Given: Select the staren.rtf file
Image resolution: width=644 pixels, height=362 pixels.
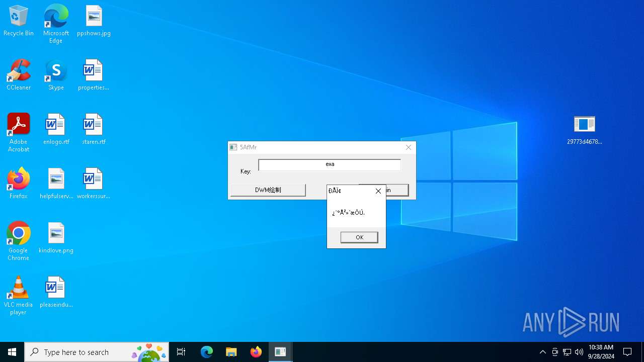Looking at the screenshot, I should click(x=94, y=130).
